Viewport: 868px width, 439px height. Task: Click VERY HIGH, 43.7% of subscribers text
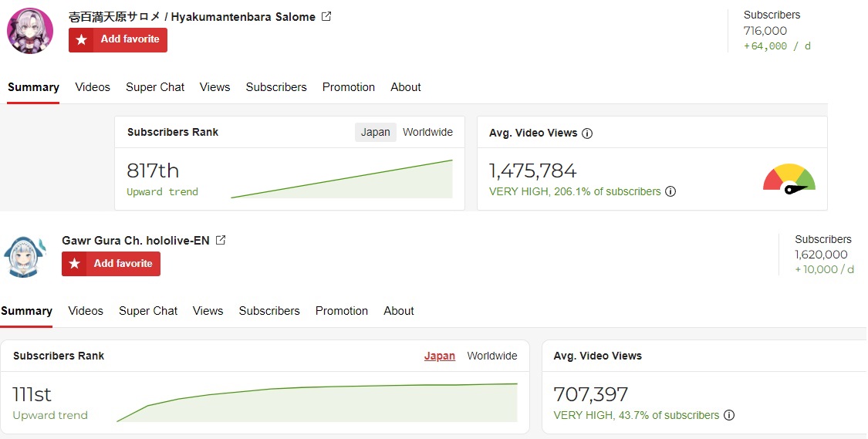click(637, 415)
